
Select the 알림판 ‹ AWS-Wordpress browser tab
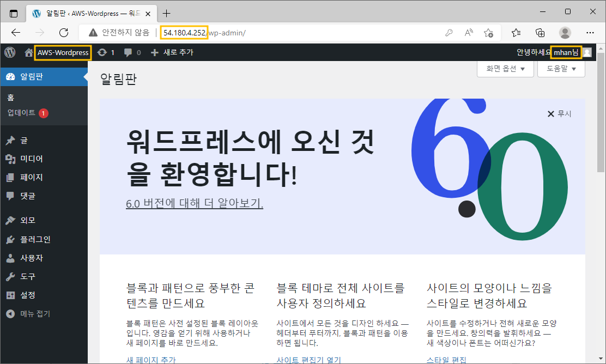(92, 14)
